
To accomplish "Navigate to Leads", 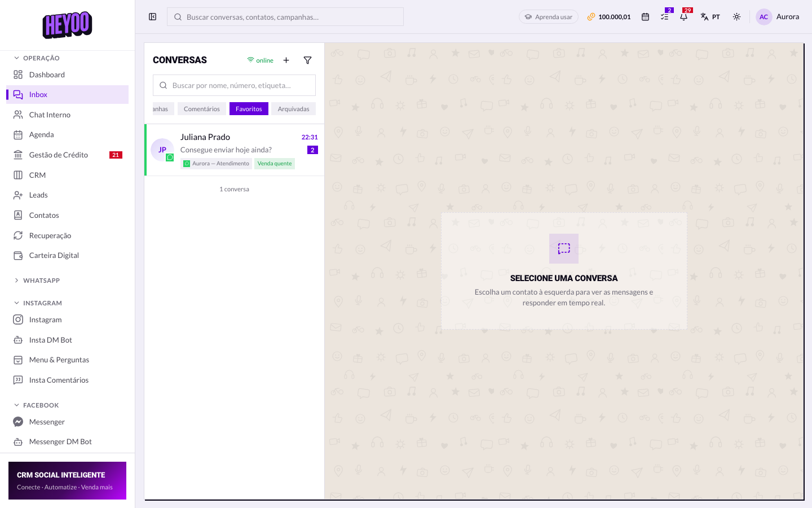I will tap(67, 195).
